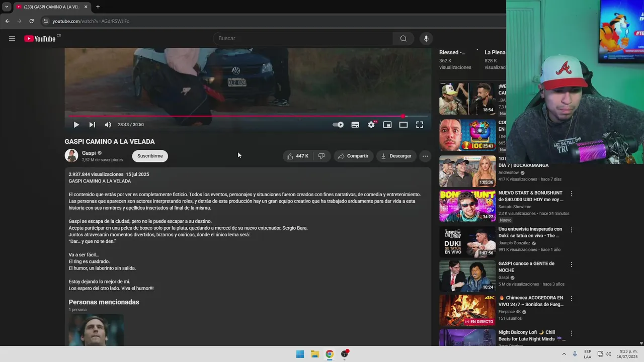Image resolution: width=644 pixels, height=362 pixels.
Task: Open the fireplace live stream thumbnail
Action: pyautogui.click(x=467, y=311)
